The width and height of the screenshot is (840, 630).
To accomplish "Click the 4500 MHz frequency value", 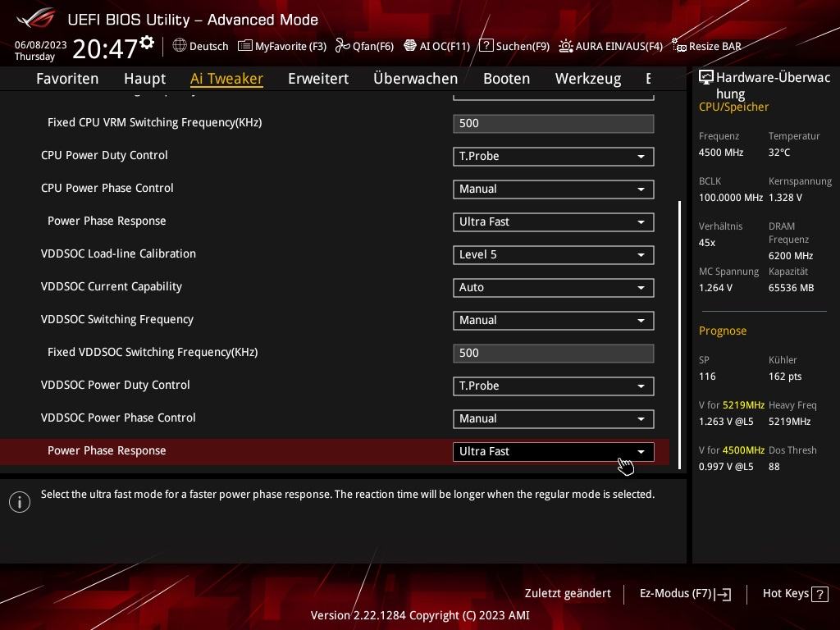I will (721, 153).
